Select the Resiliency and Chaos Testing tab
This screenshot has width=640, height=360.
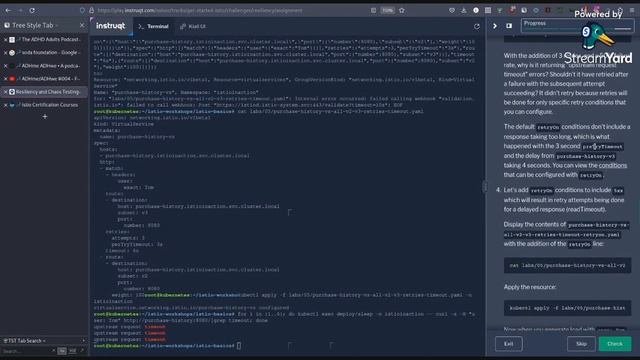click(44, 92)
